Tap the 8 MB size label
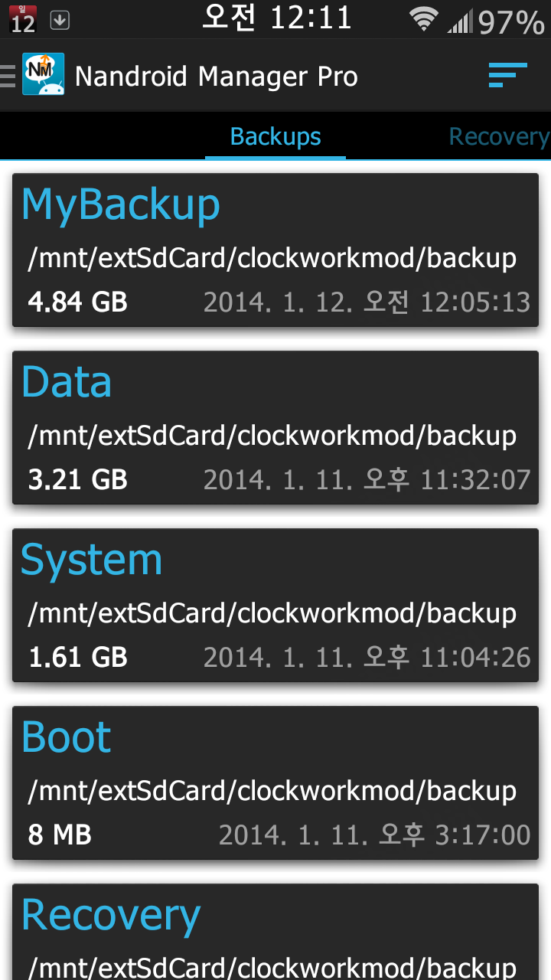Image resolution: width=551 pixels, height=980 pixels. pos(60,835)
